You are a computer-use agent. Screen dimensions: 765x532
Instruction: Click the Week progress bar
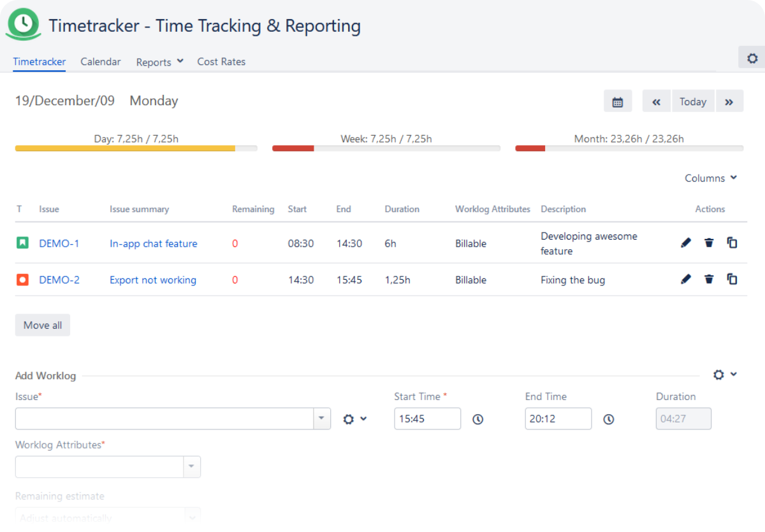click(x=386, y=148)
